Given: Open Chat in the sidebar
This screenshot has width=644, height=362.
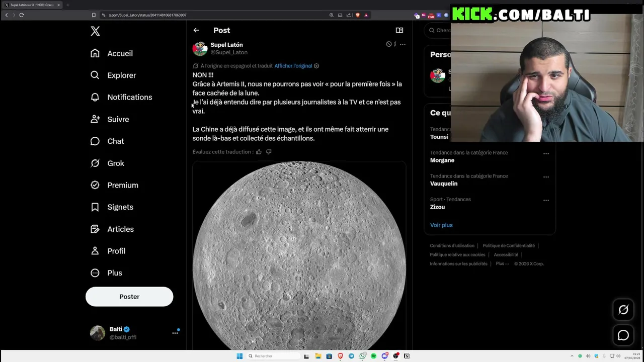Looking at the screenshot, I should point(107,141).
